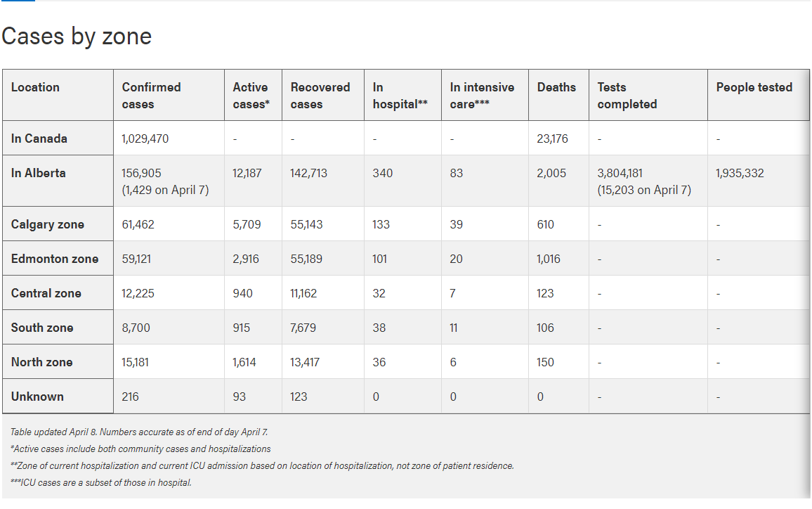The width and height of the screenshot is (812, 509).
Task: Click Alberta's people tested value 1,935,332
Action: (x=740, y=173)
